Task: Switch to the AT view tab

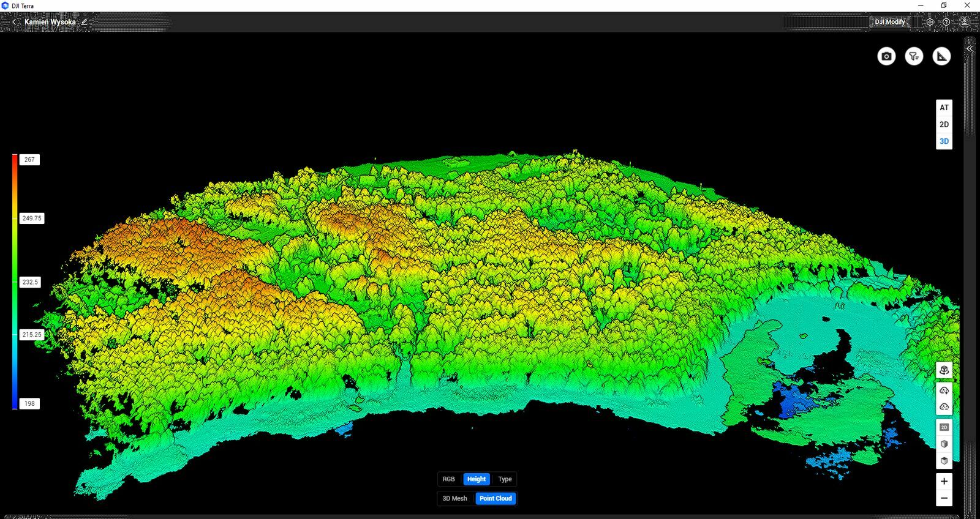Action: coord(944,108)
